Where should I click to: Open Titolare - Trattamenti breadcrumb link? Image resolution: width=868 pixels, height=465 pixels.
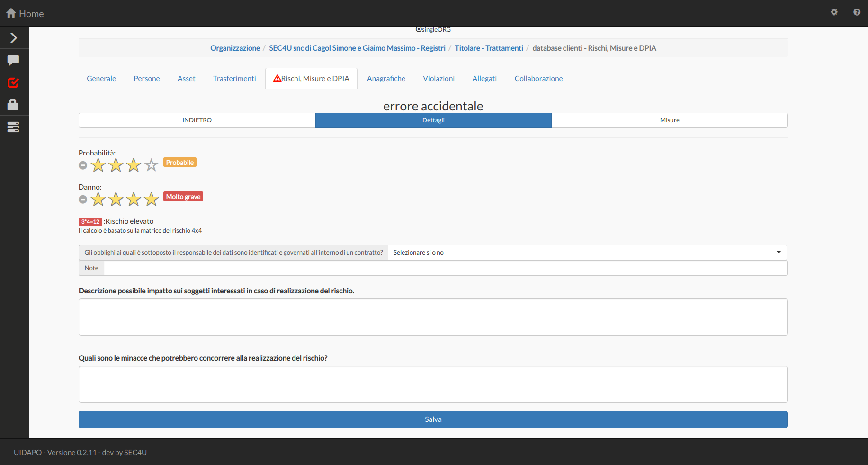pos(489,48)
